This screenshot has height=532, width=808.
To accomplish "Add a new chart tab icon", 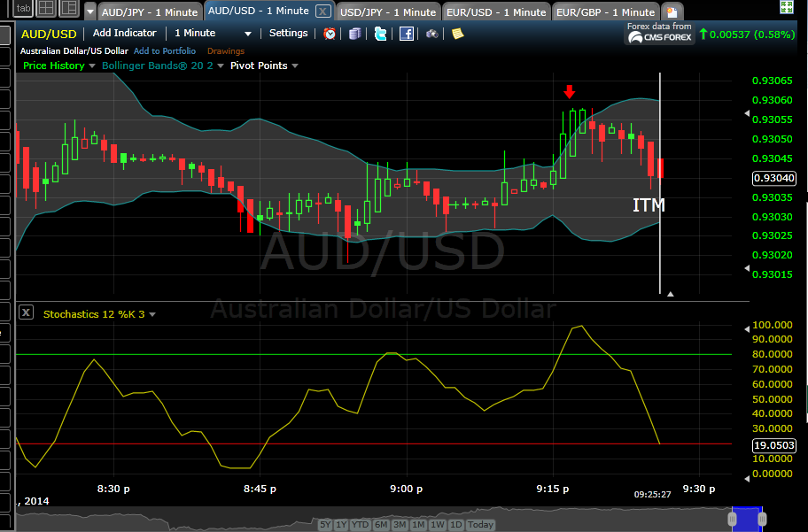I will [x=672, y=12].
